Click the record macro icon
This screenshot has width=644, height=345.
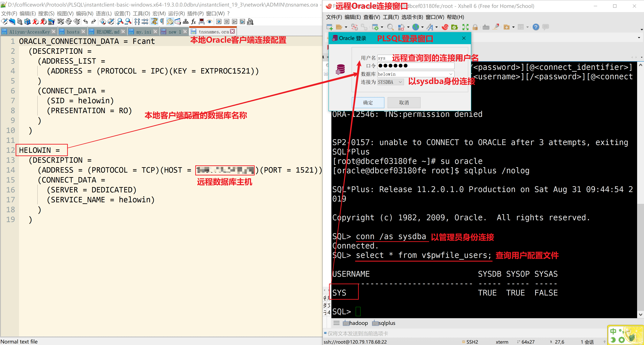click(219, 22)
